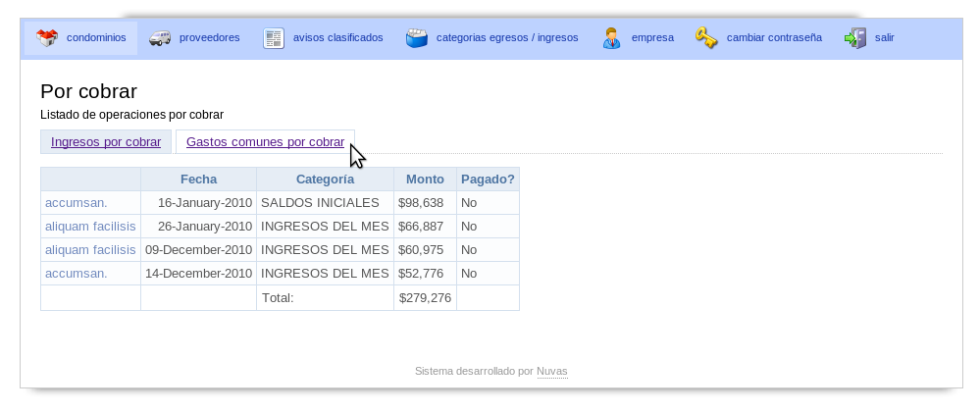Select the $52,776 amount cell
The width and height of the screenshot is (980, 412).
tap(425, 274)
